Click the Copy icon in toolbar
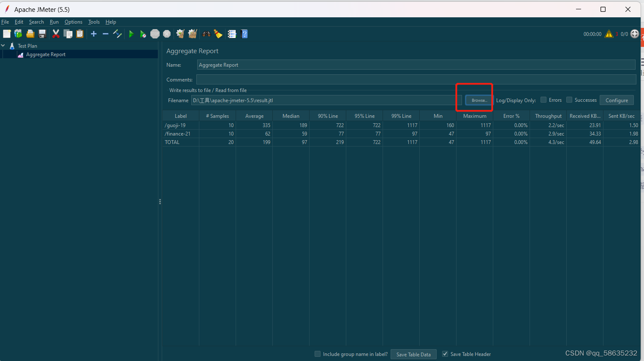 pyautogui.click(x=68, y=34)
